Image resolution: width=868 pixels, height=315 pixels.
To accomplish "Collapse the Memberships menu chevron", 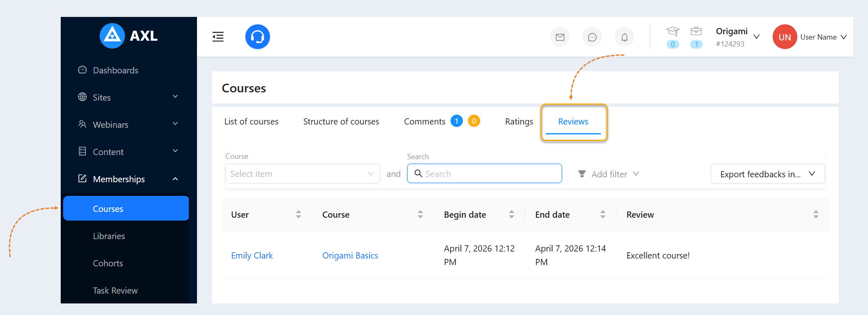I will (x=175, y=179).
